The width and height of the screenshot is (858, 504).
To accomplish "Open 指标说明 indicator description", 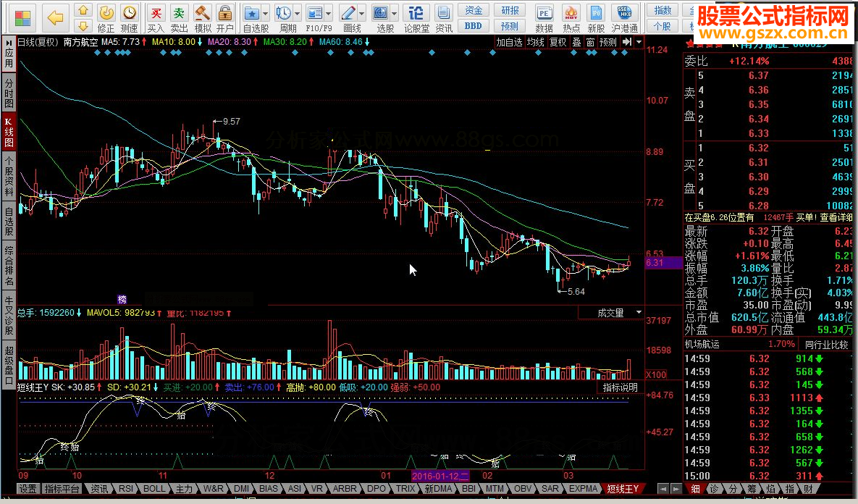I will pos(620,387).
